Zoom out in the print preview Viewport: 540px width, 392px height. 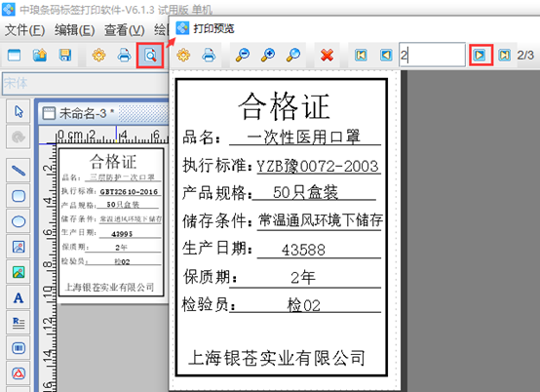pyautogui.click(x=243, y=55)
